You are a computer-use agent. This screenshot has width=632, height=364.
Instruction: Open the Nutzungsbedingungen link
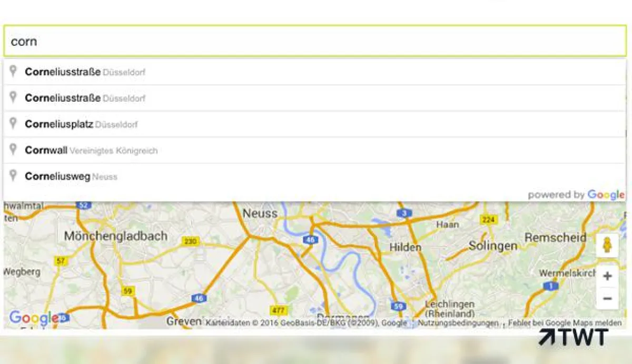(458, 323)
